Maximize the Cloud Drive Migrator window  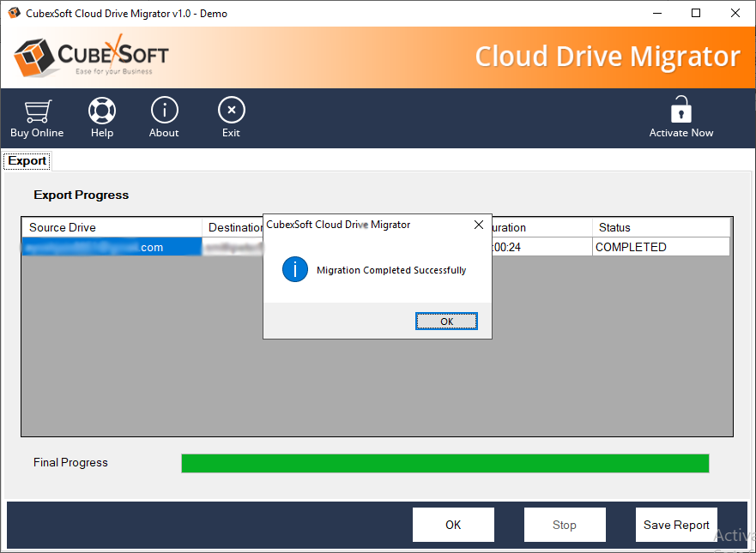click(696, 13)
